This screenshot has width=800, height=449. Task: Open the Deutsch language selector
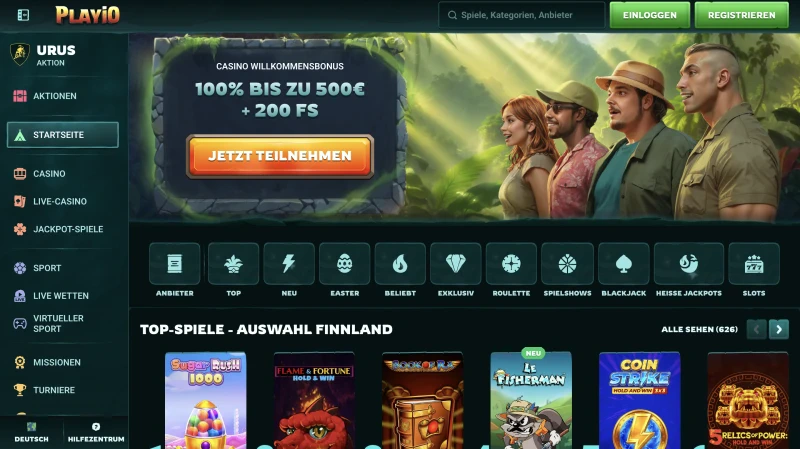32,432
